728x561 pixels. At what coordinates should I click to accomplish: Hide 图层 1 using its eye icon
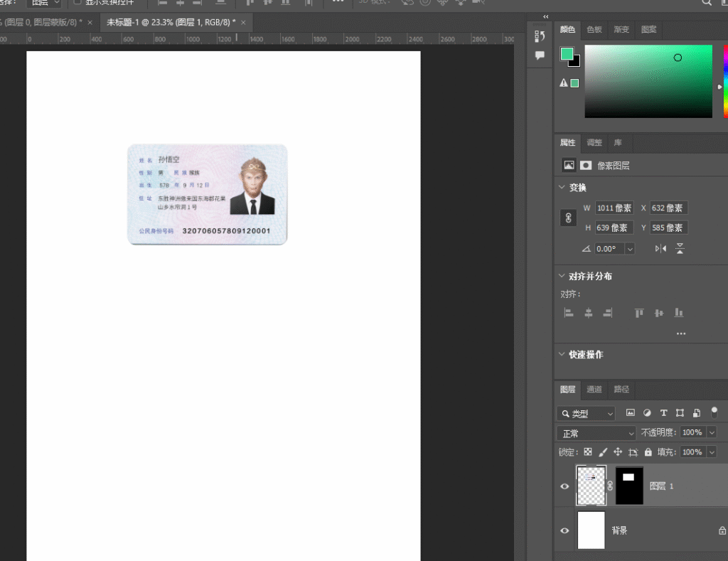pyautogui.click(x=564, y=486)
